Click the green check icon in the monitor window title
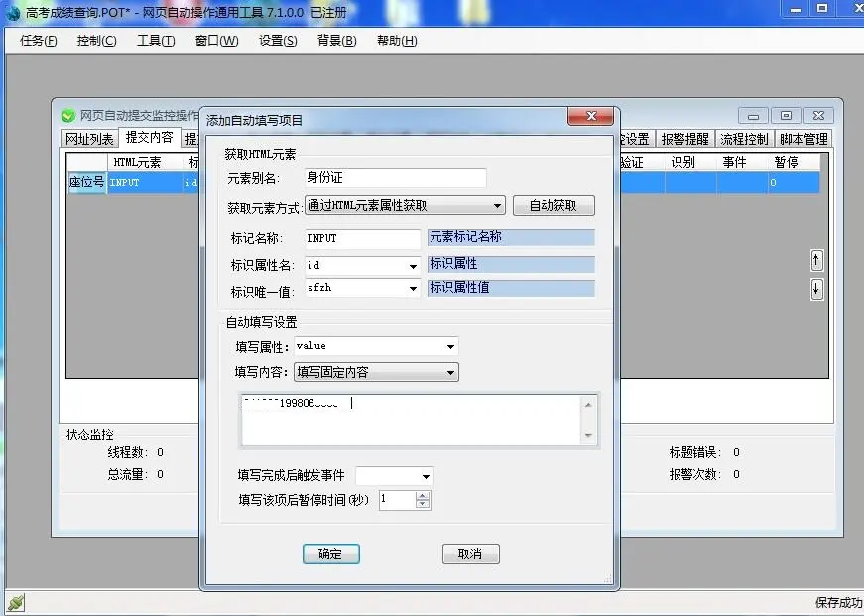The height and width of the screenshot is (616, 864). pyautogui.click(x=68, y=116)
